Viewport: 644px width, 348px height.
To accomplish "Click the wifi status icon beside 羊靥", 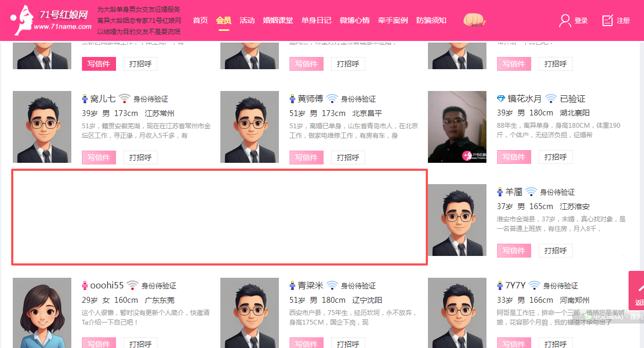I will pos(531,192).
